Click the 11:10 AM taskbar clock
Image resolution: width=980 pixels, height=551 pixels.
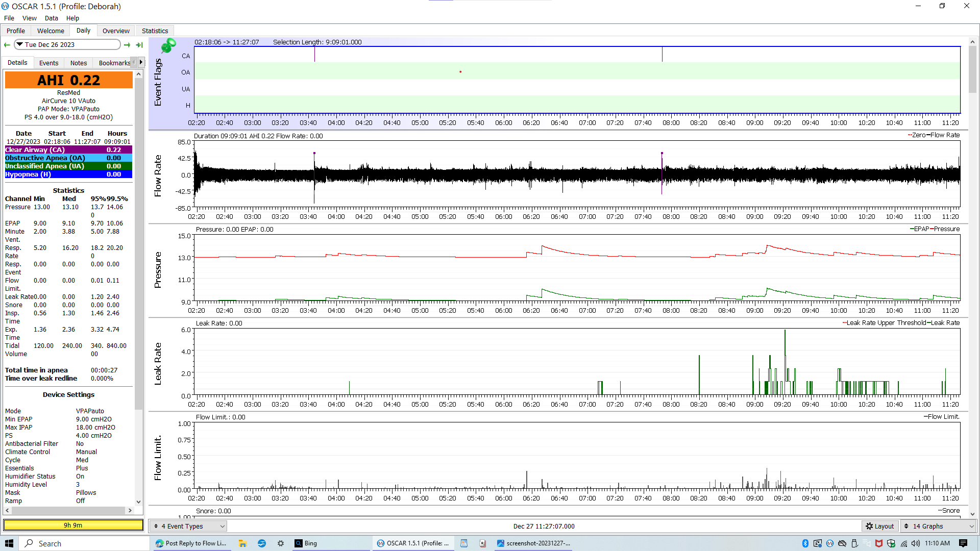(938, 543)
